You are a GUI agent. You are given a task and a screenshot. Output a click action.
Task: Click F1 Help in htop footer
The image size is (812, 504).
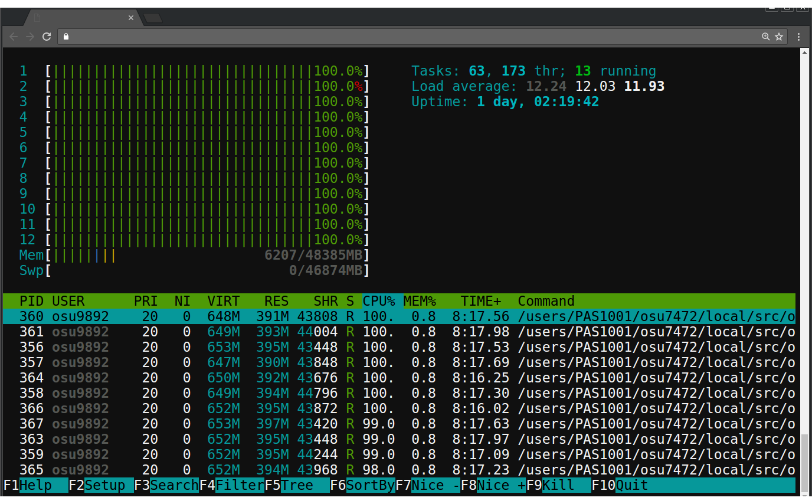(x=36, y=485)
